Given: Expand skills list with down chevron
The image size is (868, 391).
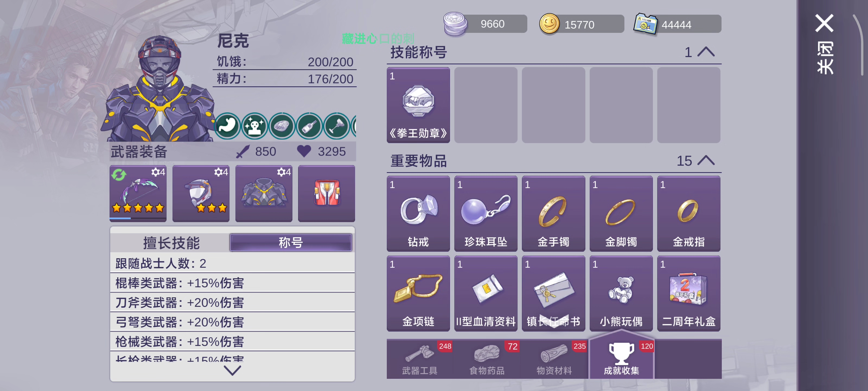Looking at the screenshot, I should coord(232,370).
